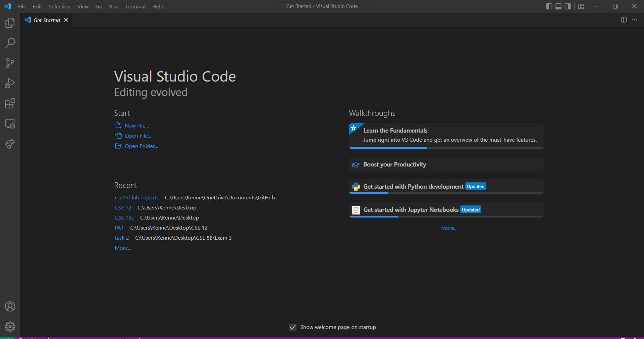644x339 pixels.
Task: Toggle the secondary side bar layout icon
Action: coord(568,6)
